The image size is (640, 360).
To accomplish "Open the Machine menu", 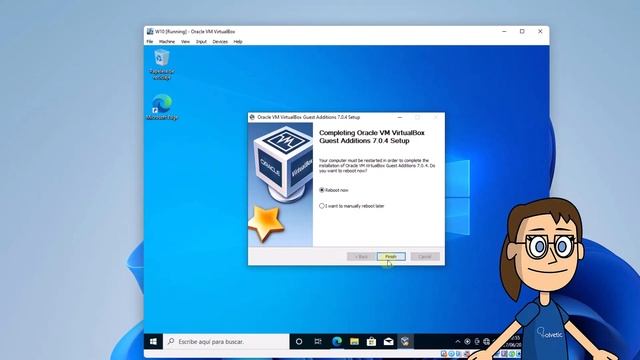I will tap(167, 42).
